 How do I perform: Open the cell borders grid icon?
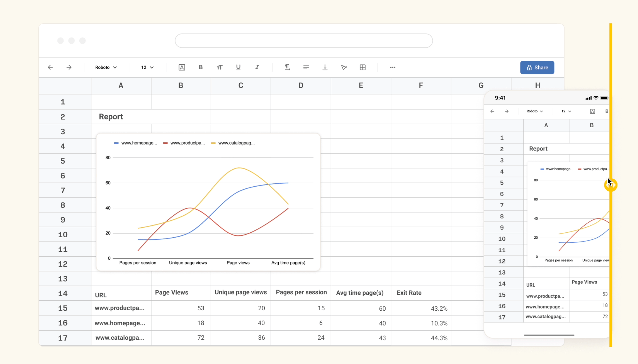pos(363,67)
